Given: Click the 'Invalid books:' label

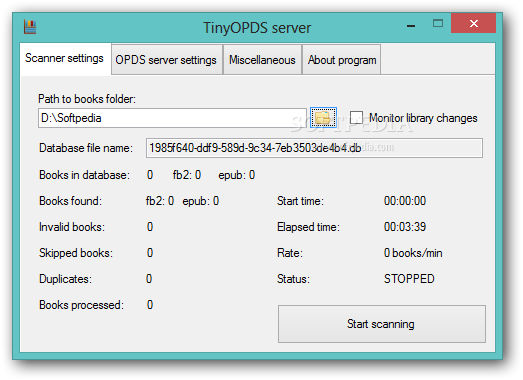Looking at the screenshot, I should 72,227.
